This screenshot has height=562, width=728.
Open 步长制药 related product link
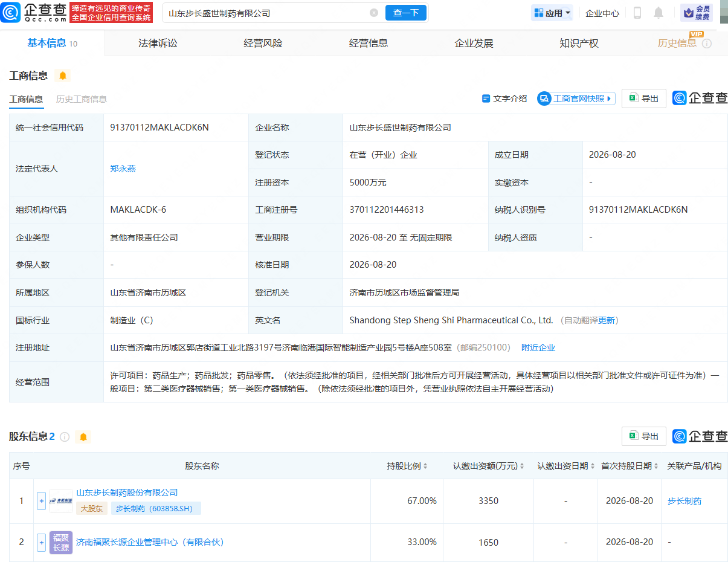pyautogui.click(x=685, y=501)
